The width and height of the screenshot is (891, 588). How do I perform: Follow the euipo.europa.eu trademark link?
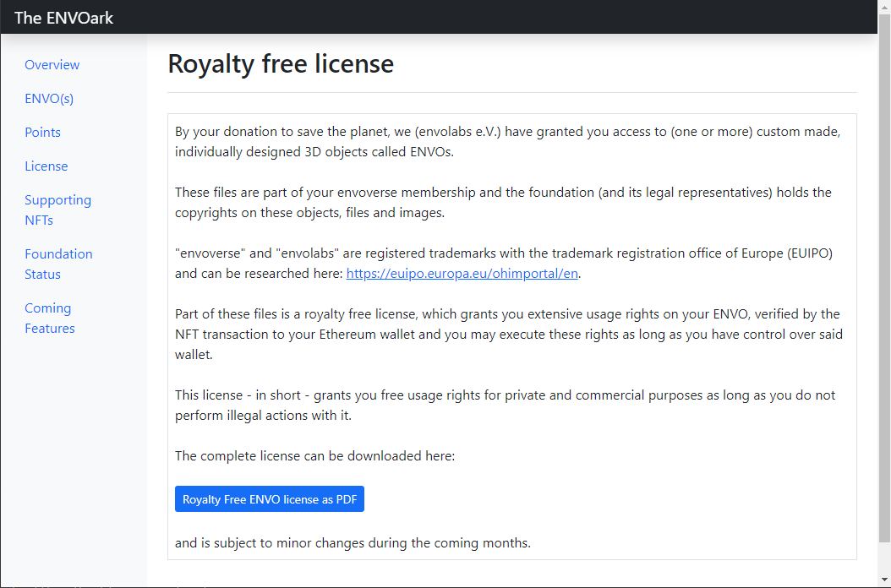[462, 273]
